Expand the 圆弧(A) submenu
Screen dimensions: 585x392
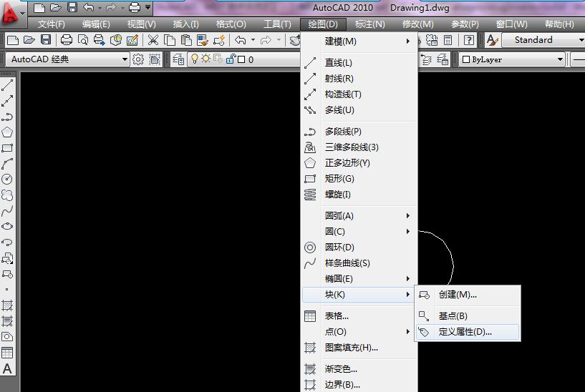tap(359, 216)
